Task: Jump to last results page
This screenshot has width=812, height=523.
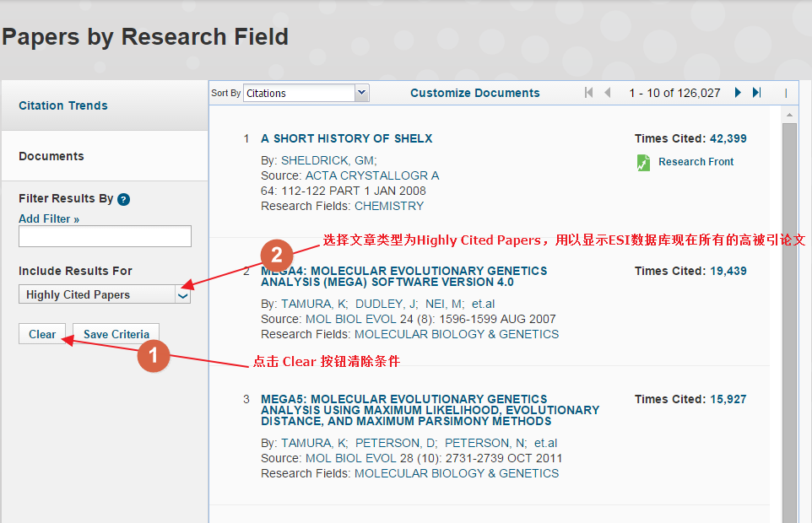Action: click(757, 93)
